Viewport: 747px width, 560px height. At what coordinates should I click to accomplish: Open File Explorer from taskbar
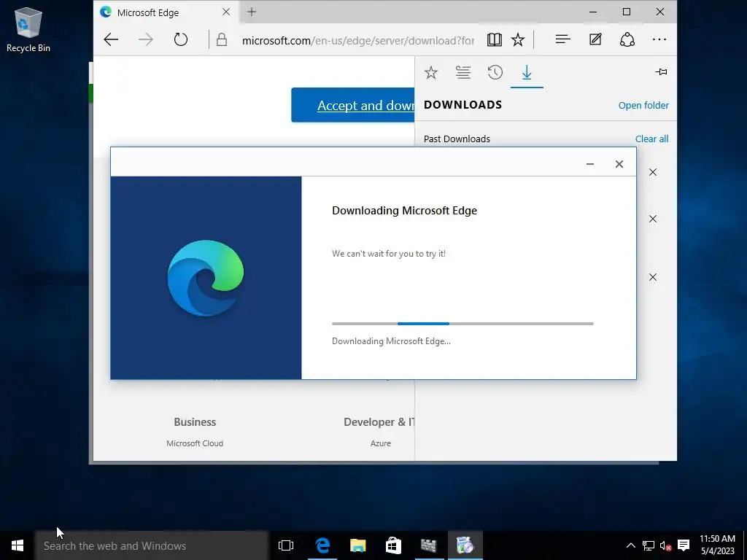357,545
